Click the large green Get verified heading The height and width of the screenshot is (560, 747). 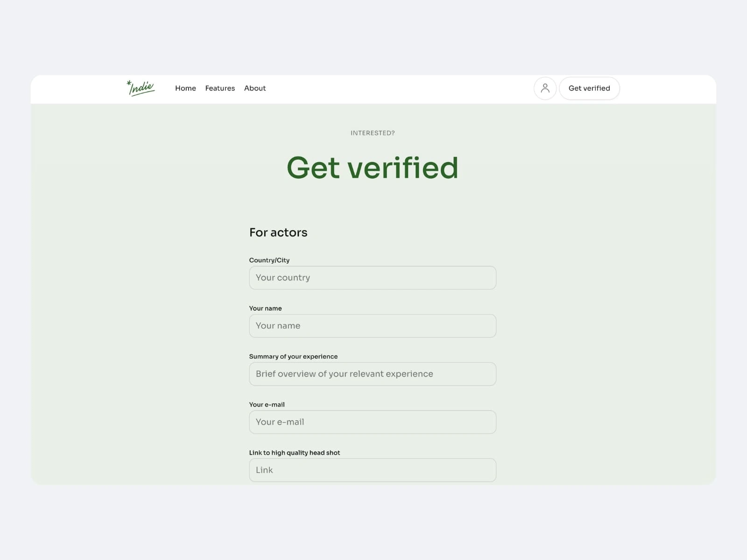coord(373,168)
